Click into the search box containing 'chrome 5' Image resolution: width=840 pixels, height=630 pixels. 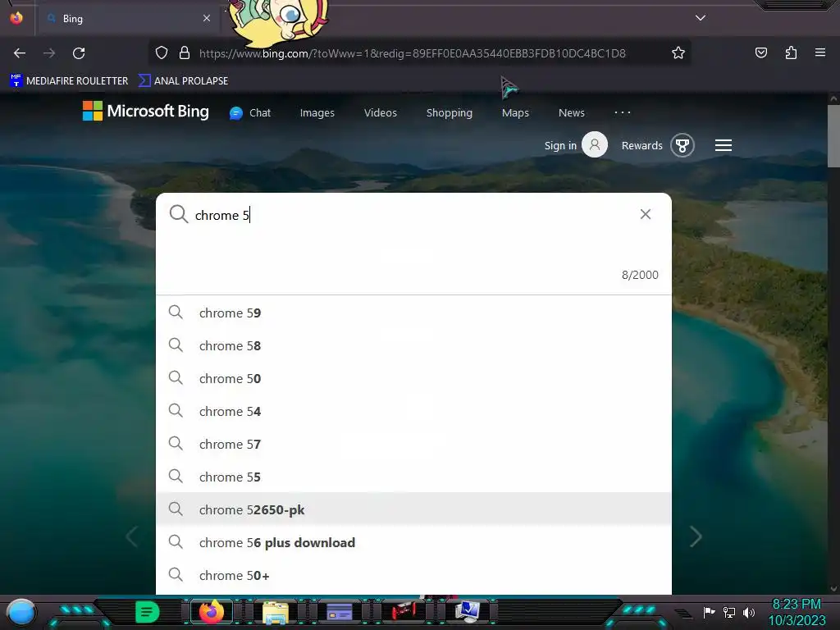pyautogui.click(x=413, y=215)
